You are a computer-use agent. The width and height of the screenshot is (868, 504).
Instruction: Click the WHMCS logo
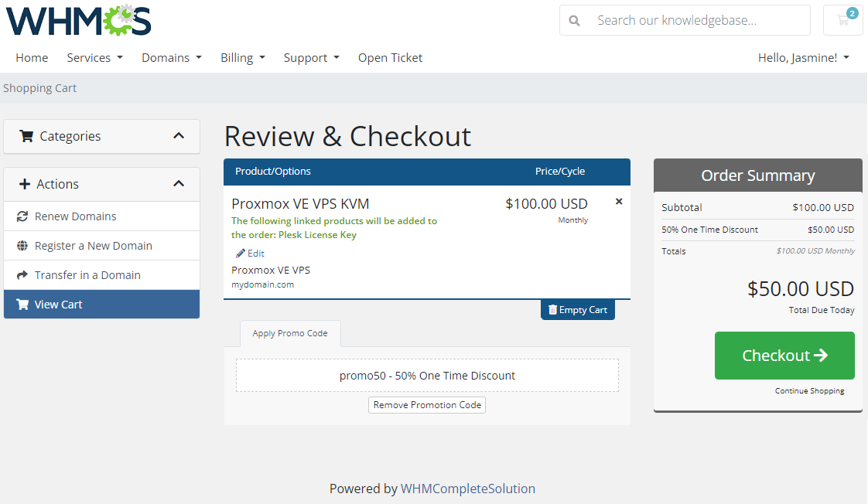point(79,20)
